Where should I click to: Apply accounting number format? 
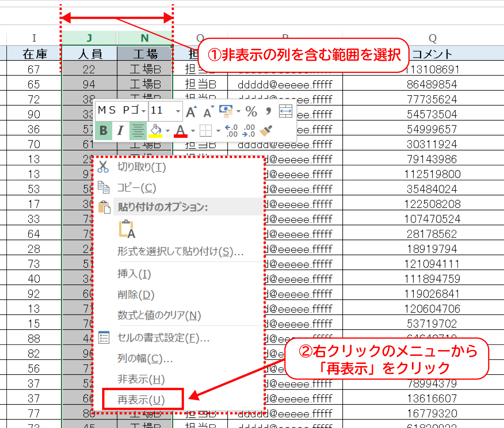[226, 111]
